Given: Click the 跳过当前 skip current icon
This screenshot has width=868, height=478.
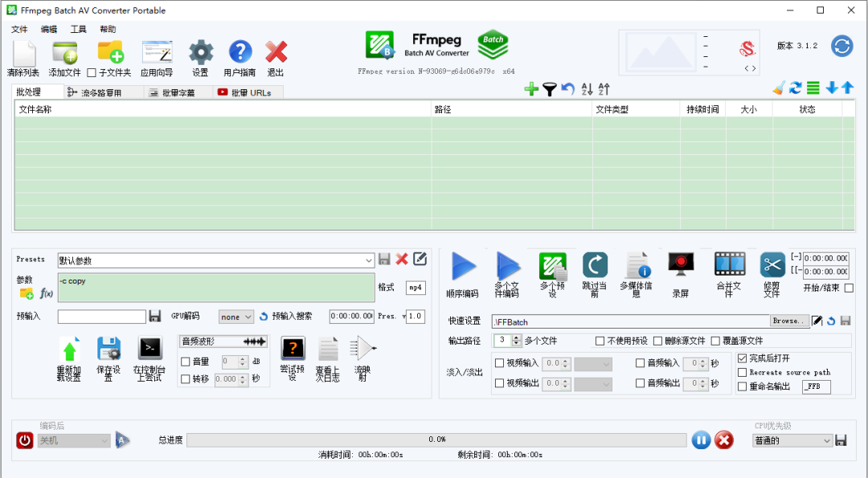Looking at the screenshot, I should click(595, 266).
